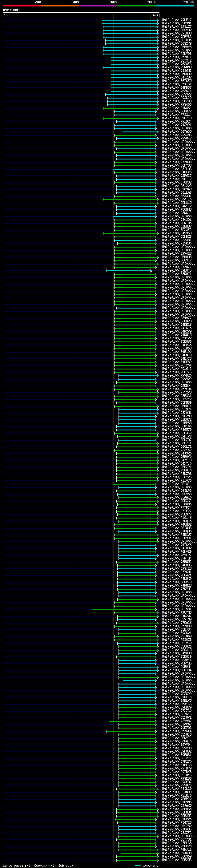Click the cyan ~100% identity legend bar
This screenshot has width=197, height=868.
pyautogui.click(x=175, y=6)
